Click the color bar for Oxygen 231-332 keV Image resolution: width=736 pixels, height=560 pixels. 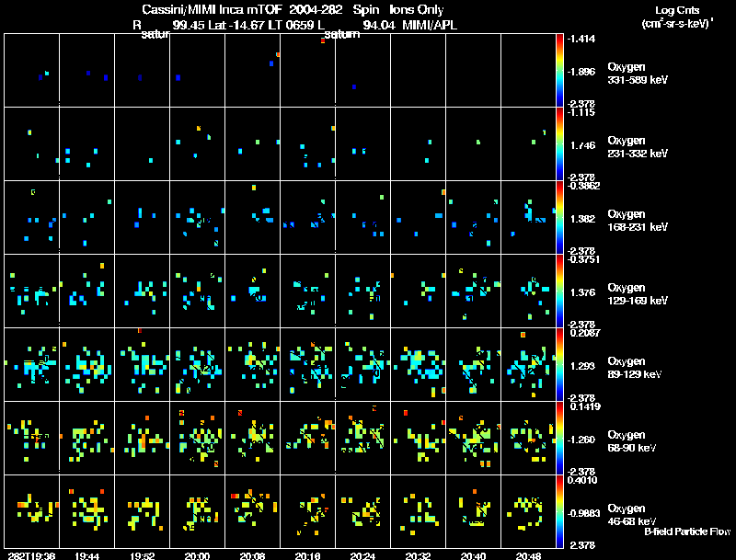559,144
